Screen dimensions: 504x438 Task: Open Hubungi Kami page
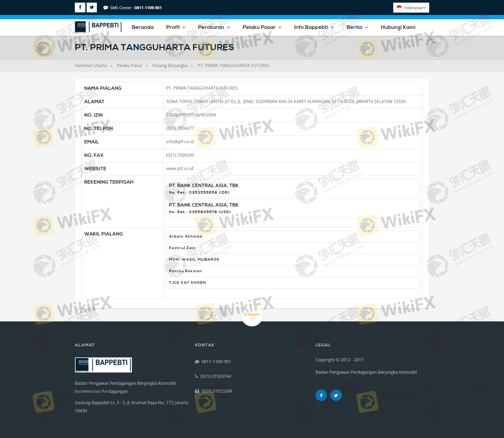point(398,27)
